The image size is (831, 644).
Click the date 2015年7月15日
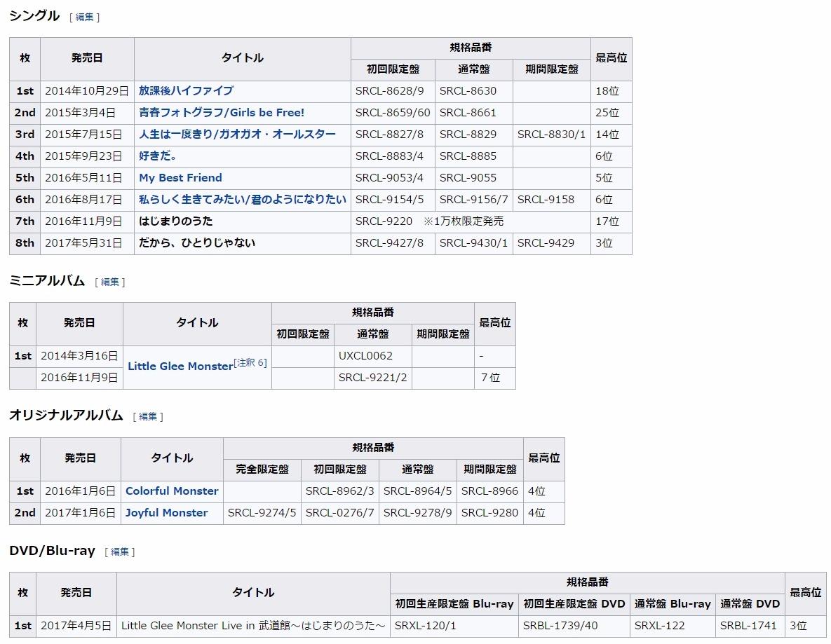click(83, 134)
